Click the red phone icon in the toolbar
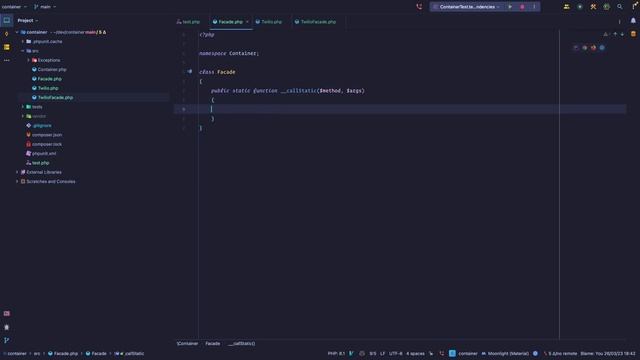The image size is (640, 360). [x=419, y=7]
